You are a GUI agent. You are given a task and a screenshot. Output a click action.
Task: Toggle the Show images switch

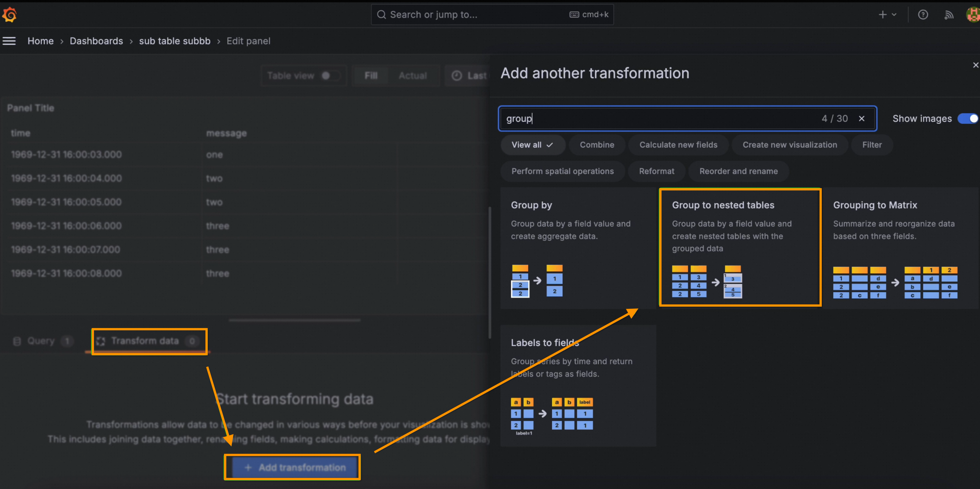tap(968, 119)
